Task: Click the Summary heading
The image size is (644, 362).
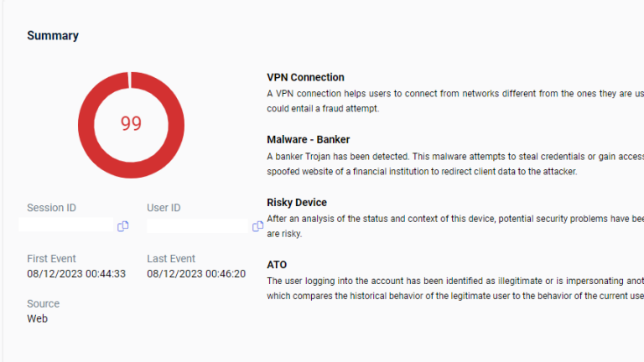Action: 53,36
